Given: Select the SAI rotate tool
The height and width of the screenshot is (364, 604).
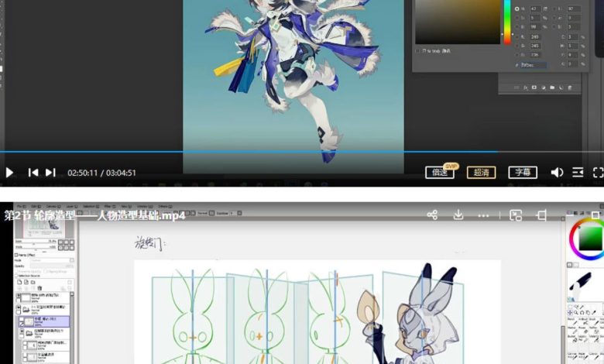Looking at the screenshot, I should coord(582,313).
